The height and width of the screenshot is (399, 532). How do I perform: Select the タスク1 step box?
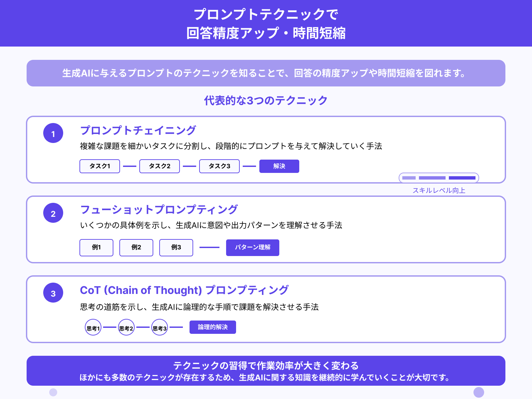click(x=99, y=166)
